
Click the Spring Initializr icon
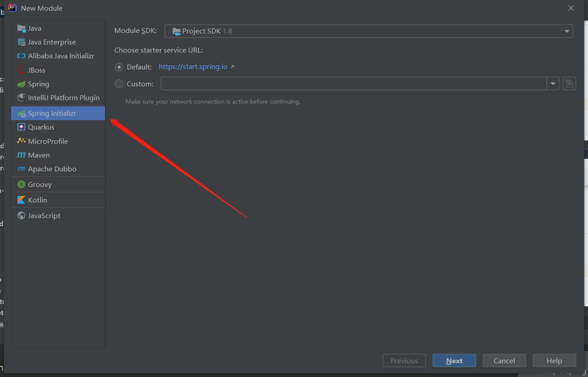tap(21, 114)
